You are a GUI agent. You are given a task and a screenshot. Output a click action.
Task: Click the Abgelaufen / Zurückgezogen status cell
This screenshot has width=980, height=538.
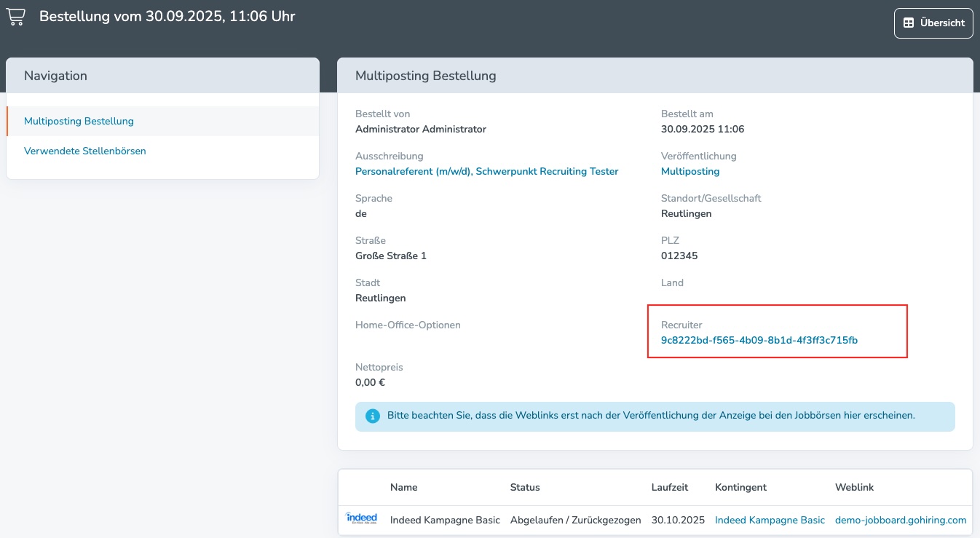575,520
